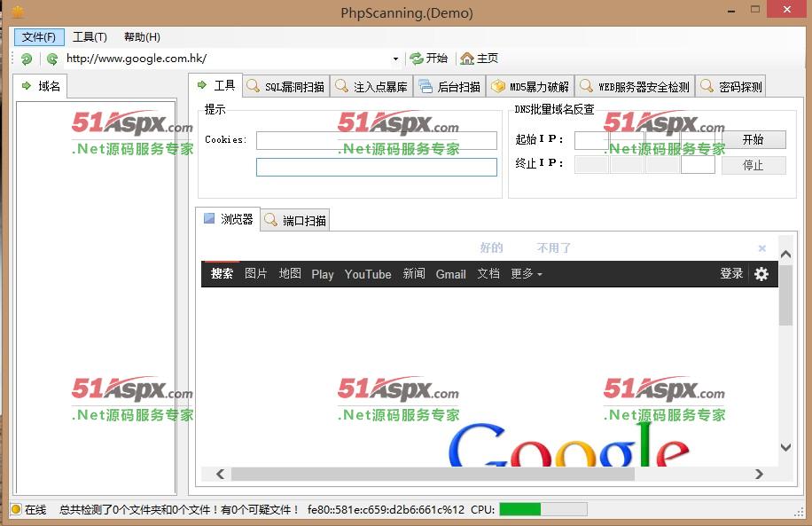
Task: Click the 登录 sign-in link
Action: (x=731, y=273)
